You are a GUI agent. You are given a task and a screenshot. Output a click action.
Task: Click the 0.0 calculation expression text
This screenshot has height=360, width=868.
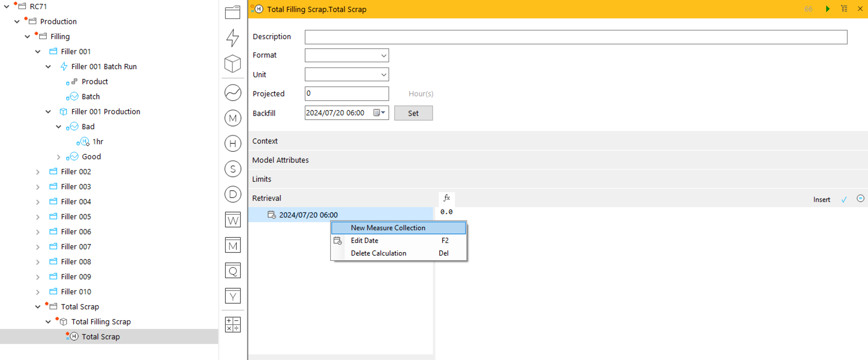click(x=446, y=212)
